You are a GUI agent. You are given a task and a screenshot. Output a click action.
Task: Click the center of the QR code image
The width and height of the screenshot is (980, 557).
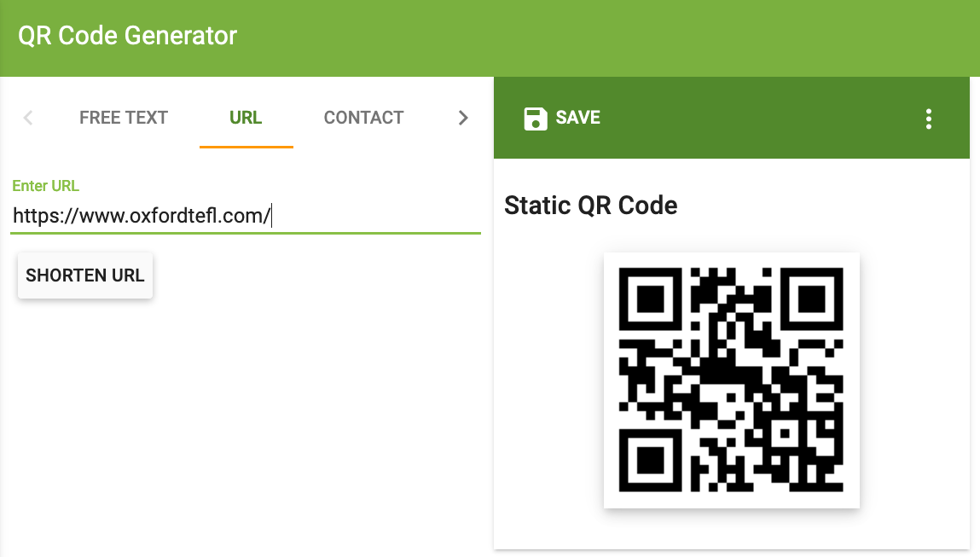(x=731, y=380)
